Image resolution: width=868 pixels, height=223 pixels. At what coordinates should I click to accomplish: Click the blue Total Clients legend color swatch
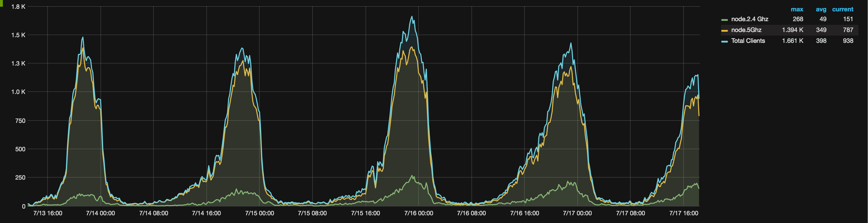(724, 42)
